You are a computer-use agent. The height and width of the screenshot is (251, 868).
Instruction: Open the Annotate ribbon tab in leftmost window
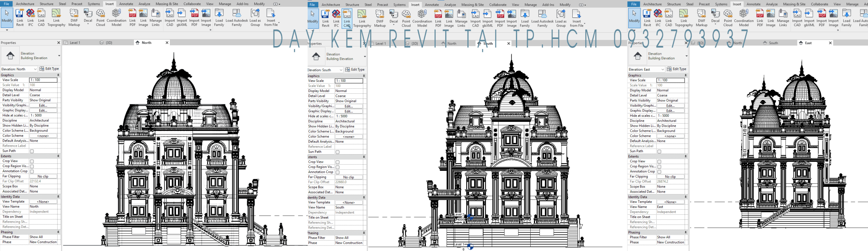click(x=126, y=4)
